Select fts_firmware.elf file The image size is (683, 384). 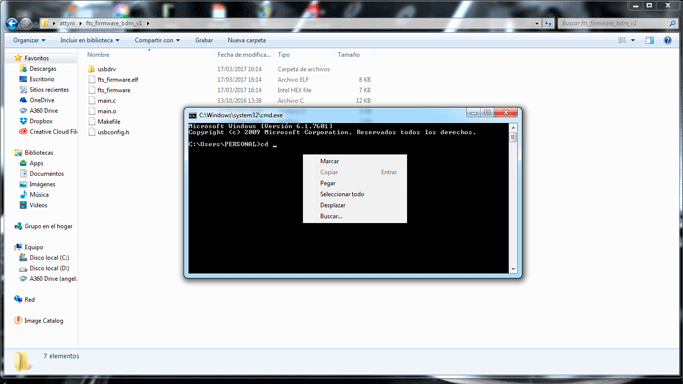[118, 80]
